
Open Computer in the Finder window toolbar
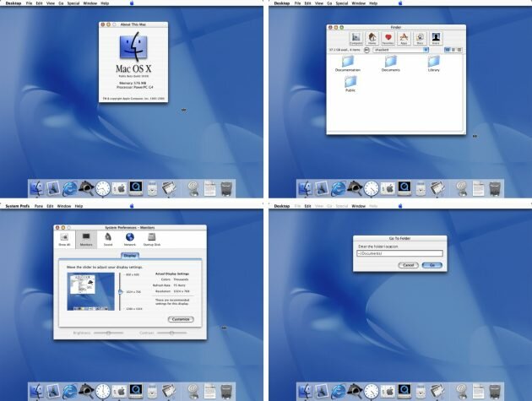click(356, 38)
